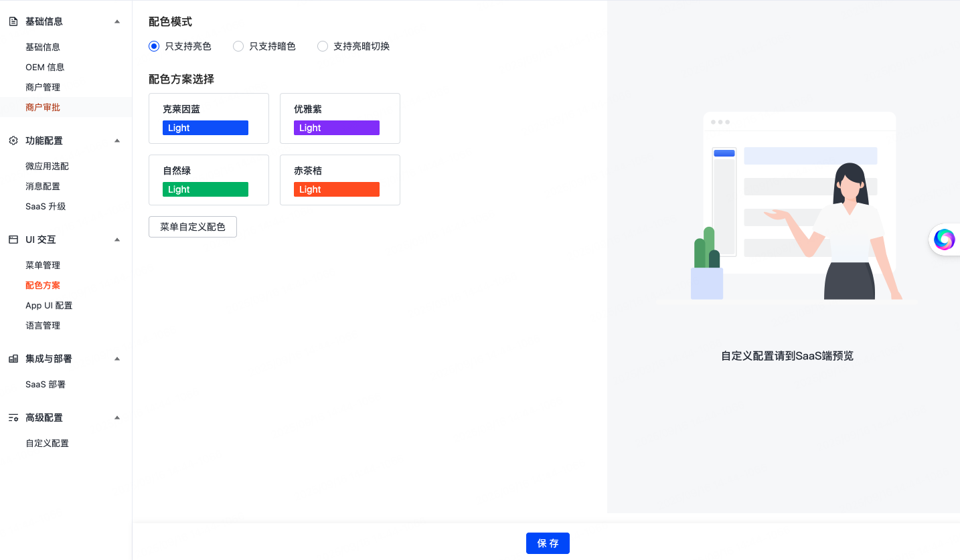Collapse the 基础信息 section arrow
The width and height of the screenshot is (960, 560).
pos(117,21)
